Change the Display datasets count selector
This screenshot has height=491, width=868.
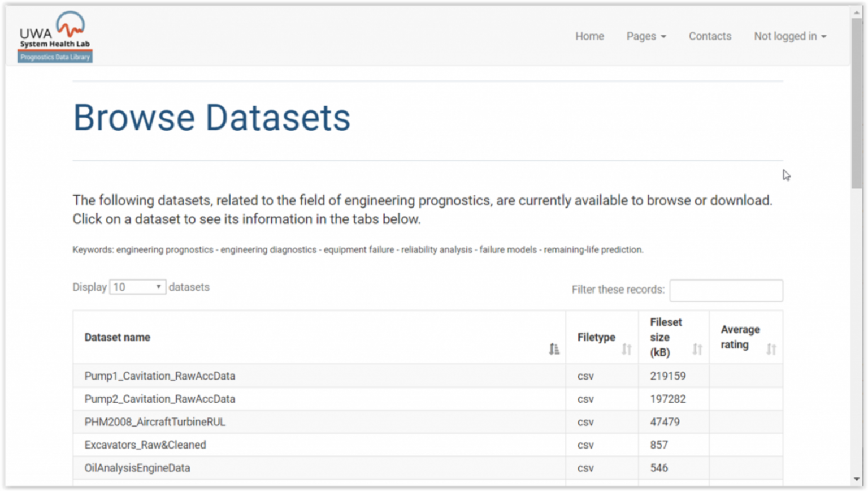coord(137,287)
